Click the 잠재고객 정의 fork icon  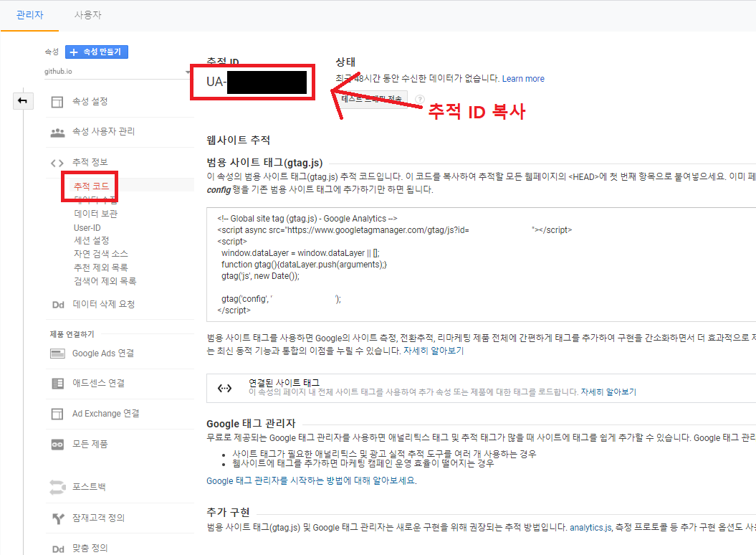pos(58,518)
